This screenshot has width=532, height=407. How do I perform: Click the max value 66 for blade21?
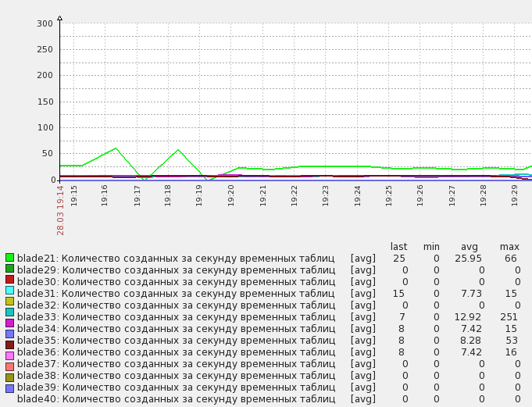[x=511, y=259]
